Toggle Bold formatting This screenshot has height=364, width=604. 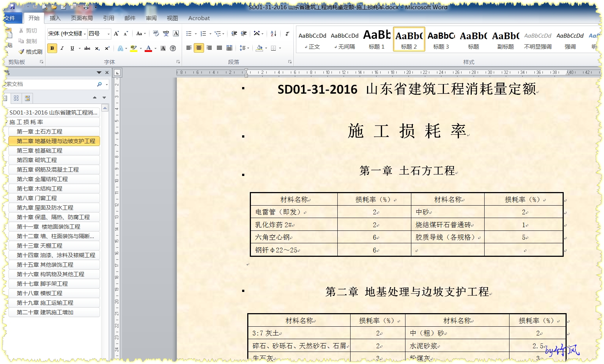tap(52, 48)
